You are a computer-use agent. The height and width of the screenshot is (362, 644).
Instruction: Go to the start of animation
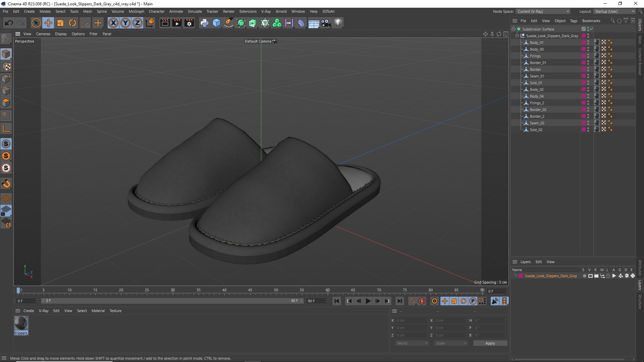click(337, 301)
